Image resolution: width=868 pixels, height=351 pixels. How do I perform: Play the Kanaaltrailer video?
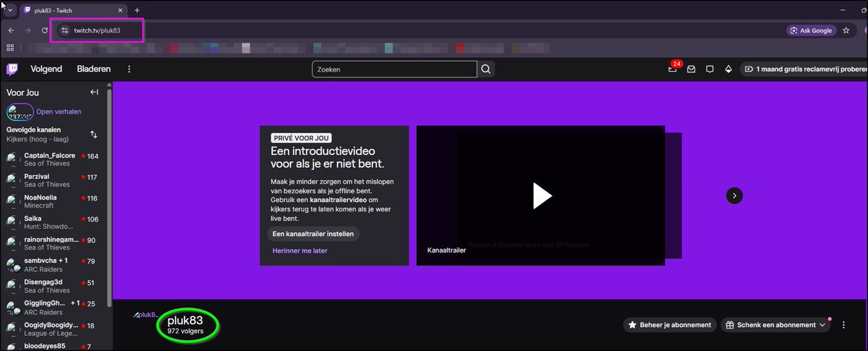542,195
